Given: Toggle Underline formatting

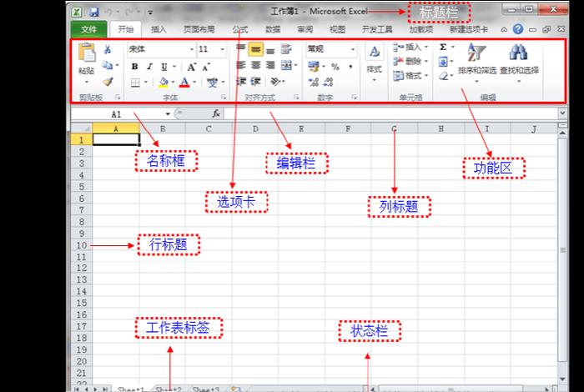Looking at the screenshot, I should 164,67.
